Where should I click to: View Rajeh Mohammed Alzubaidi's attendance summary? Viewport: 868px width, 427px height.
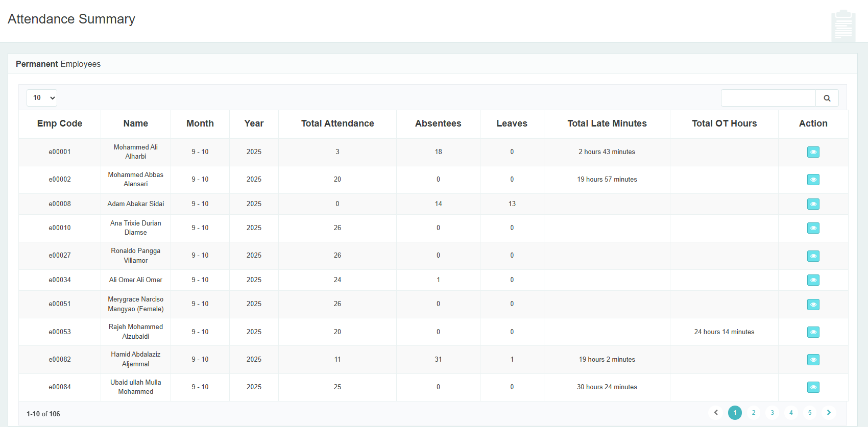813,332
